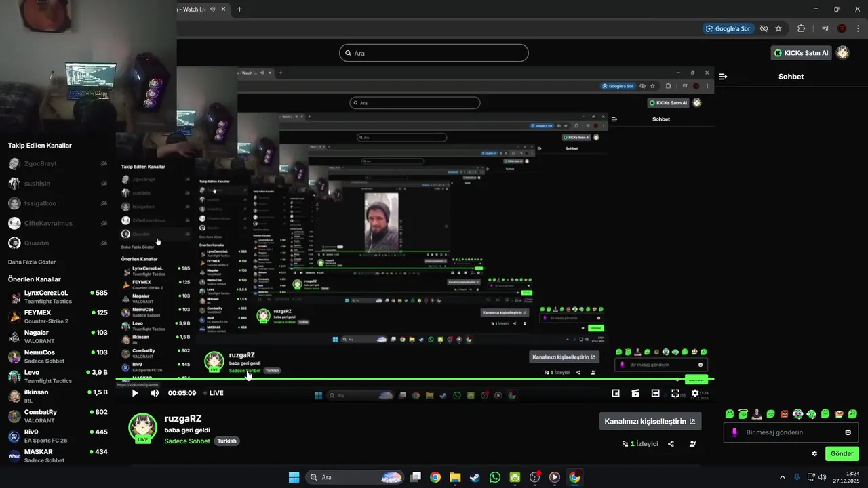Play the live stream video

(134, 393)
